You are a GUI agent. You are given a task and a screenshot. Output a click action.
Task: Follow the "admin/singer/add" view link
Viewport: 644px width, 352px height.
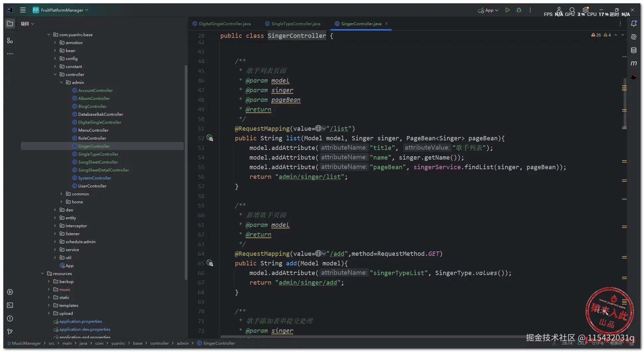point(308,283)
